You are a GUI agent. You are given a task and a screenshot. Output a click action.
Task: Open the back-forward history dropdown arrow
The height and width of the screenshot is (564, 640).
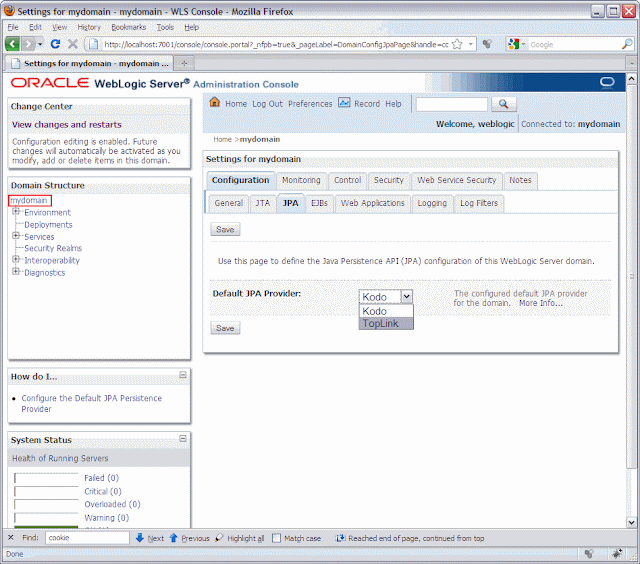(40, 44)
